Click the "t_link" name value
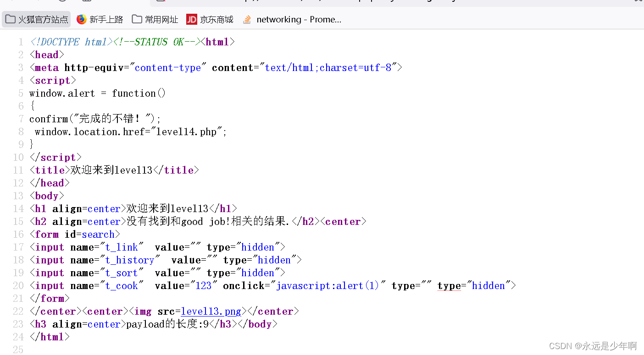 [122, 247]
